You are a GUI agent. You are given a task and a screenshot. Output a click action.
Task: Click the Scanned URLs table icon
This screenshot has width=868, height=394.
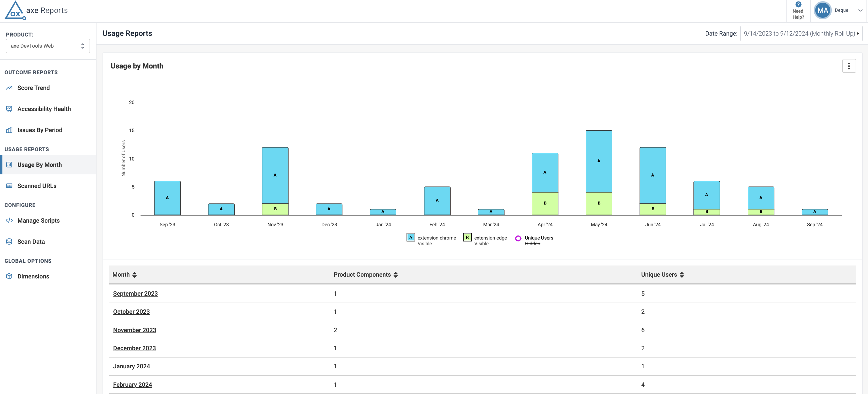point(9,186)
